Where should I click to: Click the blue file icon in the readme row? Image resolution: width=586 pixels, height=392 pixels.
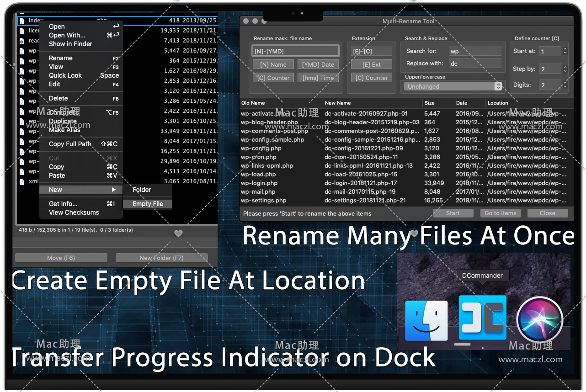click(21, 41)
